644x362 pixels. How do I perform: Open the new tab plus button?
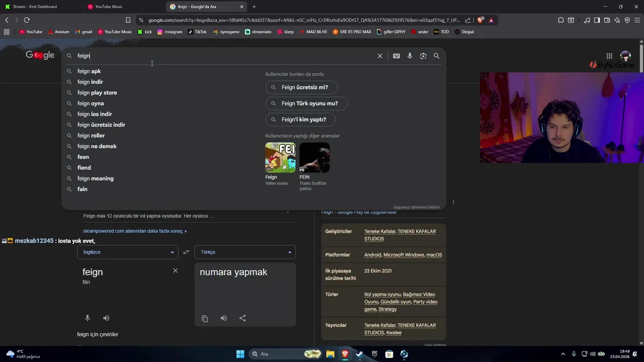[x=254, y=7]
